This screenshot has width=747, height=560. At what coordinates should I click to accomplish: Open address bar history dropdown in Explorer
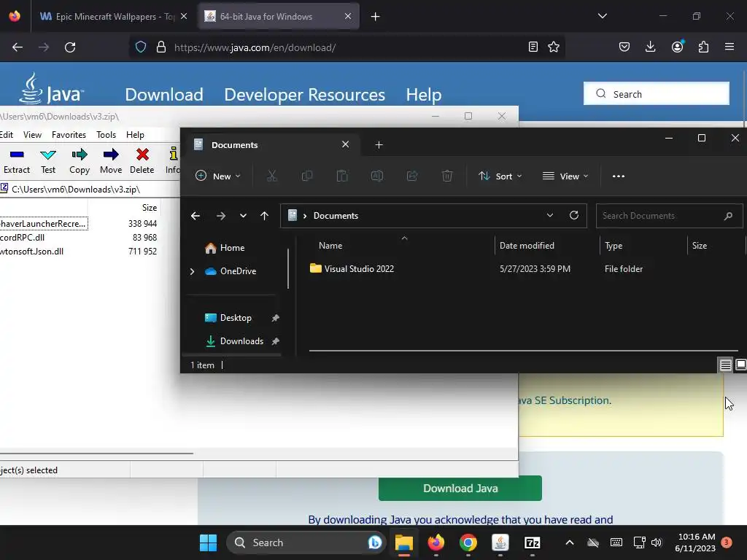[x=550, y=215]
